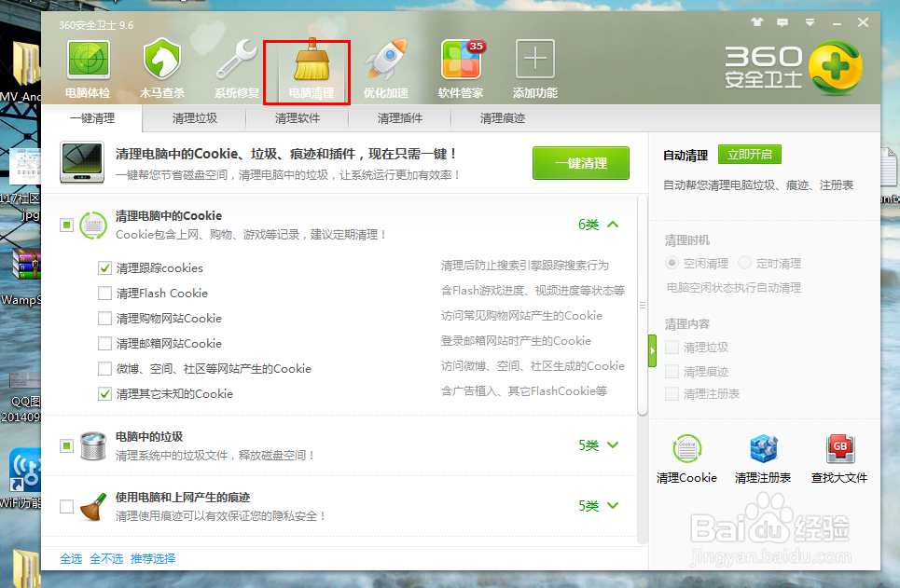Check 清理购物网站Cookie
900x588 pixels.
[x=104, y=319]
